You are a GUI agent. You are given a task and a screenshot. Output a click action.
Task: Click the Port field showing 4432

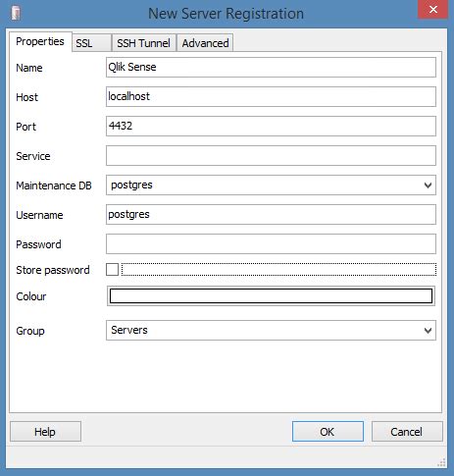click(x=271, y=126)
